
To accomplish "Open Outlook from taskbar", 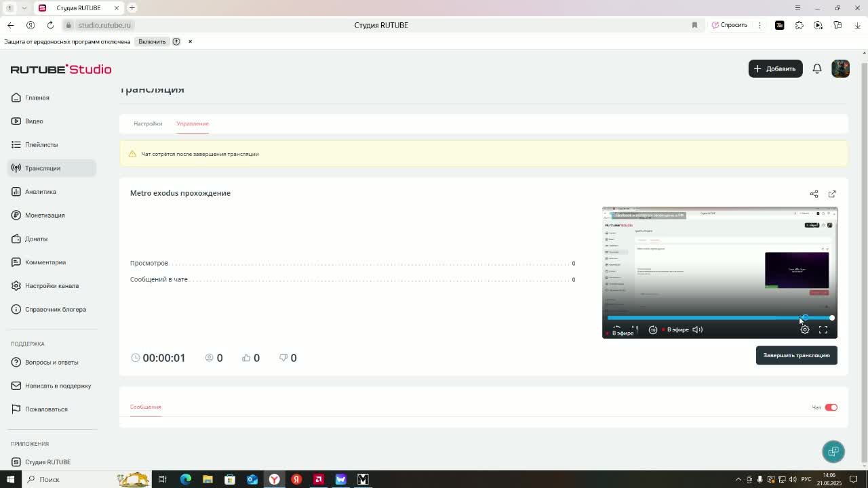I will coord(252,479).
